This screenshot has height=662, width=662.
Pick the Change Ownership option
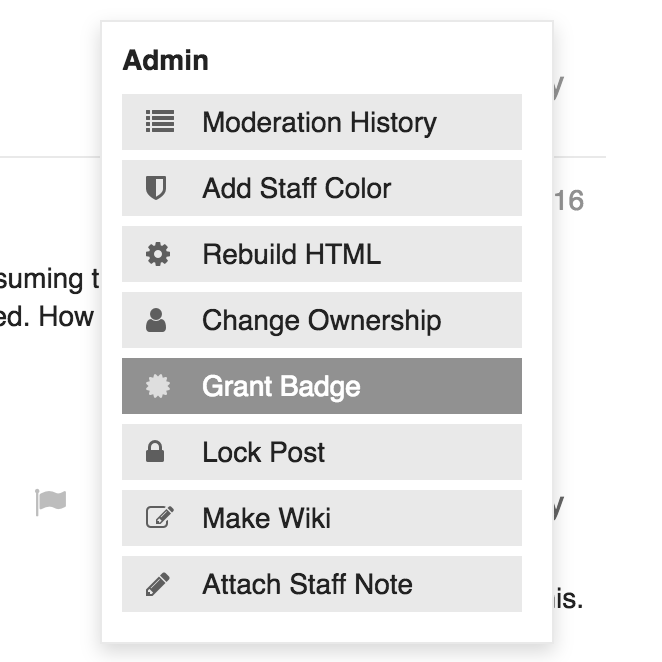click(321, 320)
